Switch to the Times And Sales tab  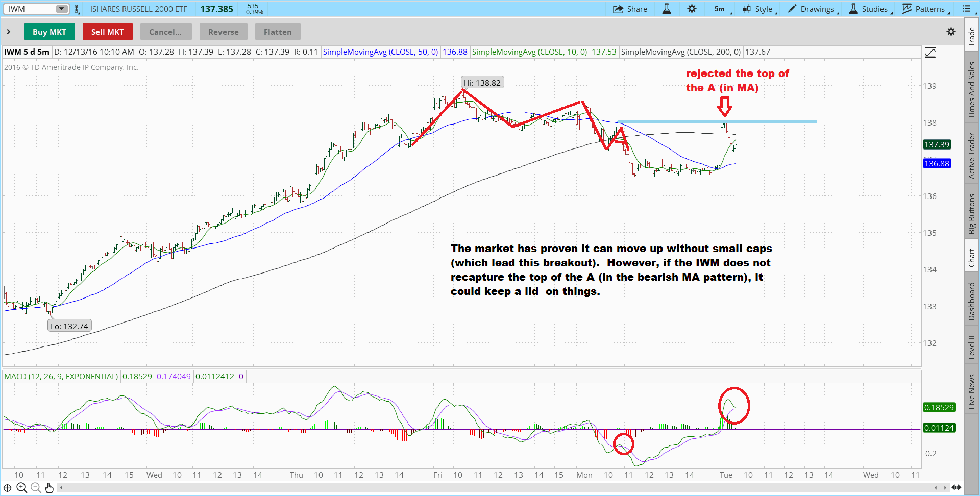coord(971,90)
